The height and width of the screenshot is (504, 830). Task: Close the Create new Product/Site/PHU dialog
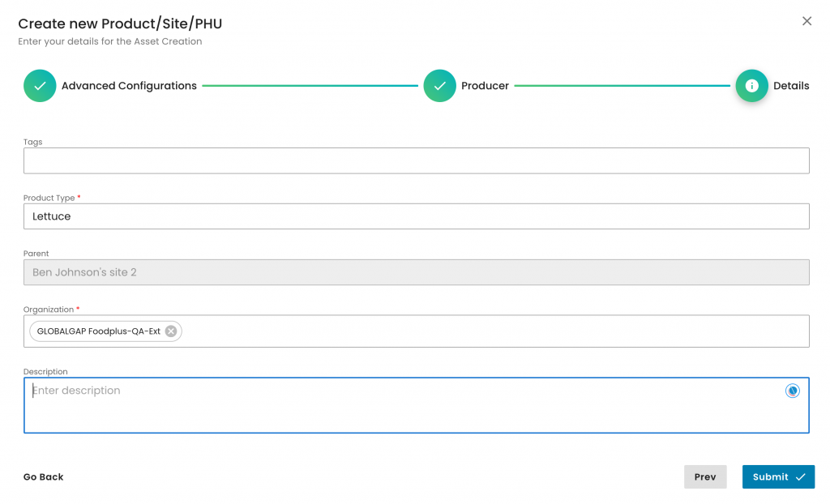[x=806, y=21]
